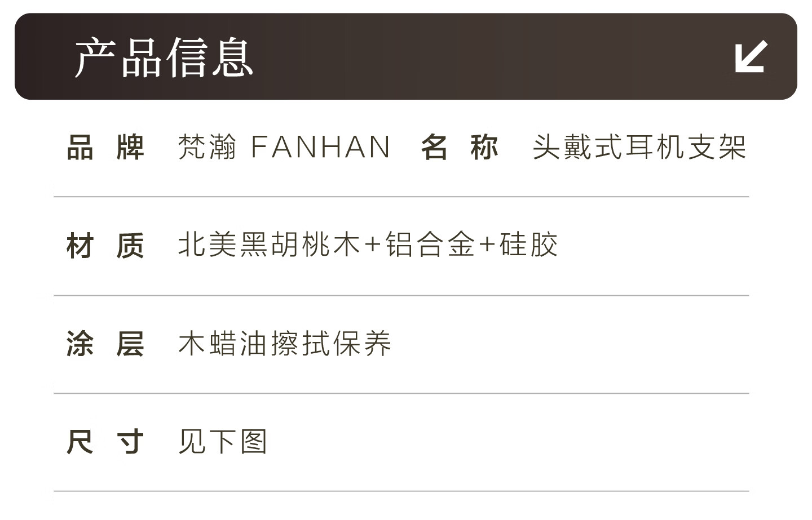Select the 材质 label
Viewport: 812px width, 520px height.
pos(105,246)
